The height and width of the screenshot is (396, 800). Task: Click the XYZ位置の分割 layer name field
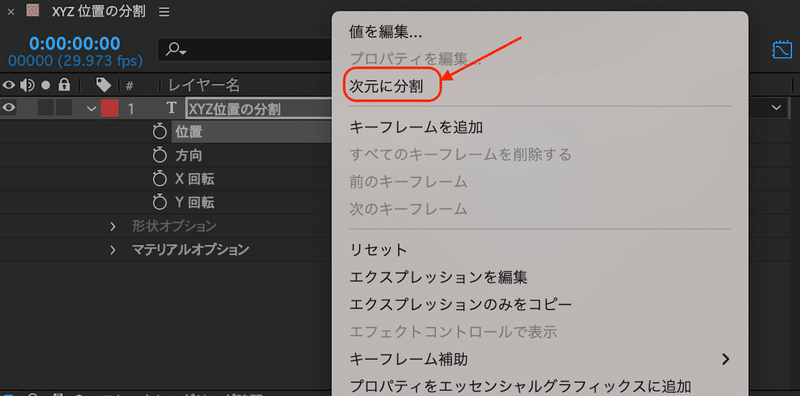pyautogui.click(x=259, y=109)
